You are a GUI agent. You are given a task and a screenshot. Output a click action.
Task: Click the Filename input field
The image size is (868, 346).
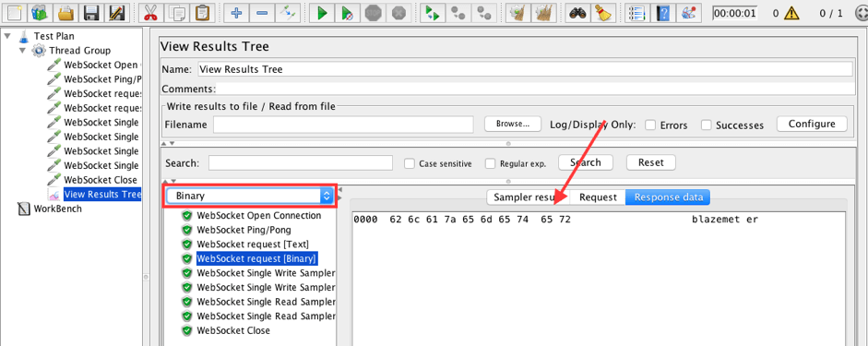[x=343, y=125]
